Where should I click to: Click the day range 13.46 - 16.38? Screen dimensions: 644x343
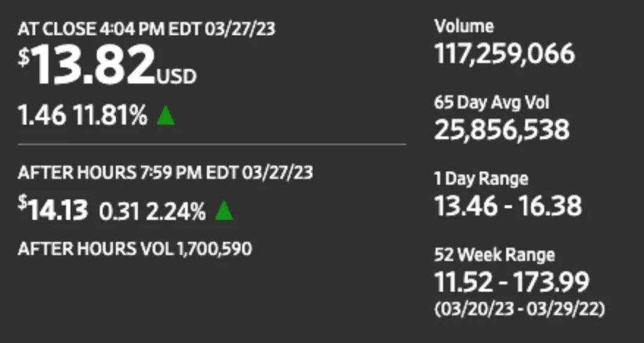coord(507,206)
